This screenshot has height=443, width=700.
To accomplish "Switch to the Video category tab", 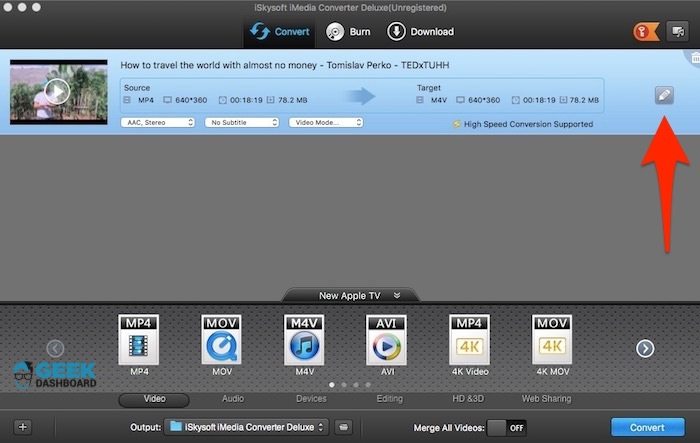I will [x=154, y=399].
